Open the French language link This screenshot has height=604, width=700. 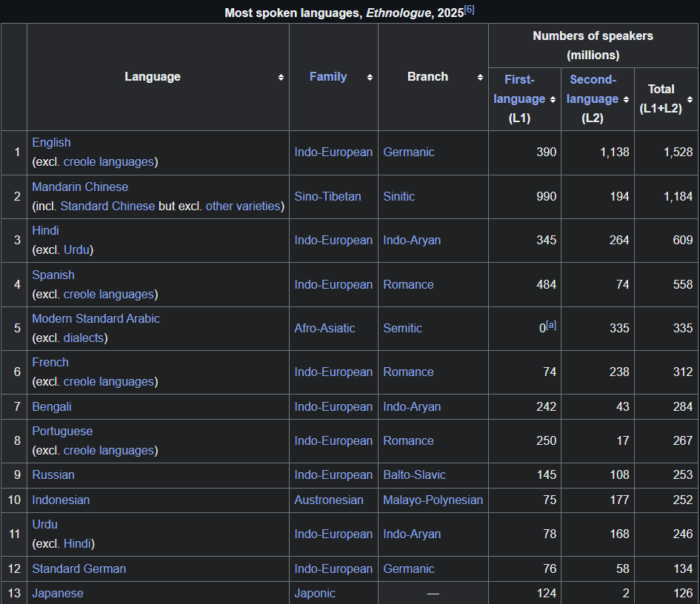tap(50, 362)
